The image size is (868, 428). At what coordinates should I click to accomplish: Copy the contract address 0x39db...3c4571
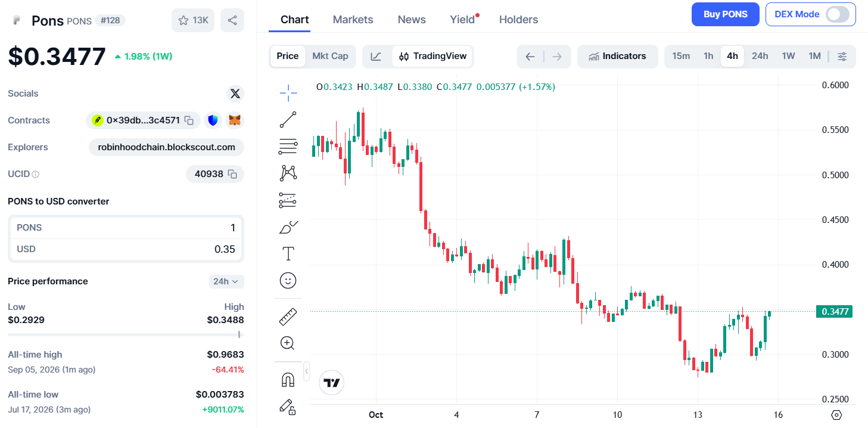click(x=189, y=120)
